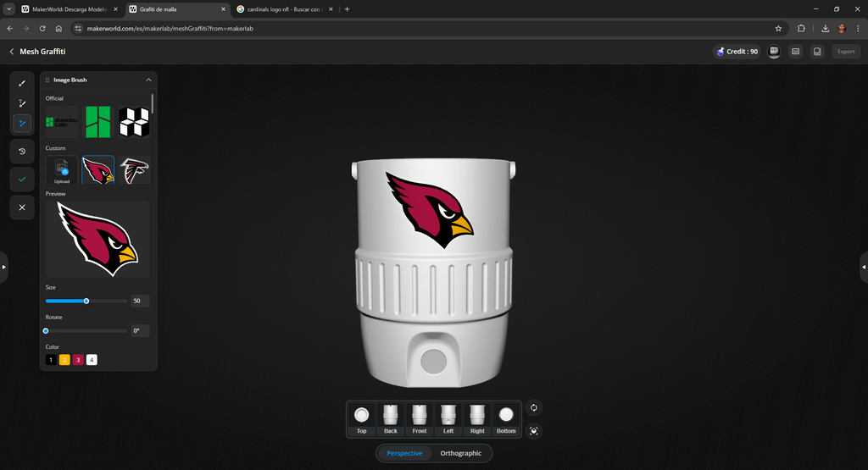Choose the green Bambu icon brush
Screen dimensions: 868x470
point(98,122)
